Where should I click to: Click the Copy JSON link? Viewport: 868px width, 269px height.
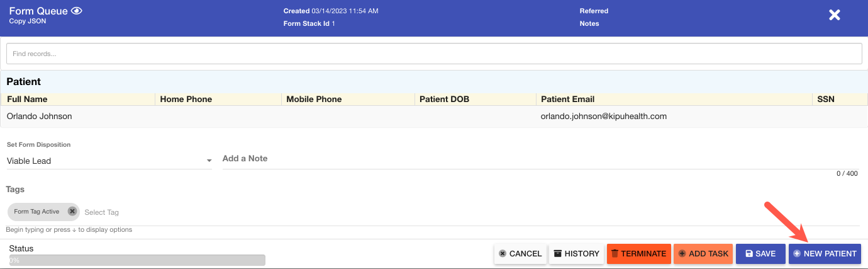point(27,21)
